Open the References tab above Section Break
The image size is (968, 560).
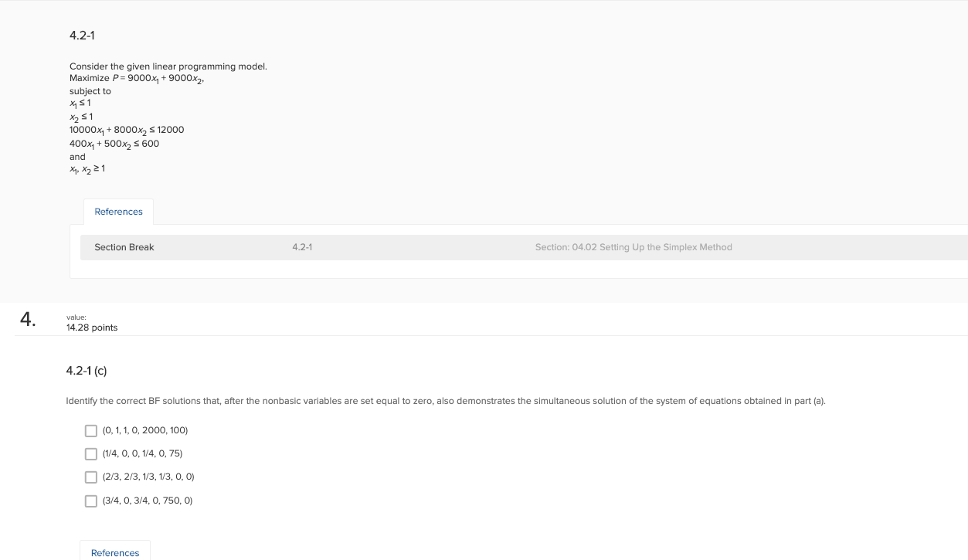[118, 212]
